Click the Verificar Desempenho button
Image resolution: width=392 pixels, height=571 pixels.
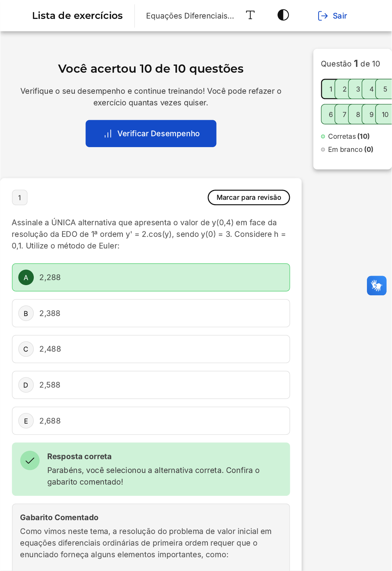(x=151, y=134)
